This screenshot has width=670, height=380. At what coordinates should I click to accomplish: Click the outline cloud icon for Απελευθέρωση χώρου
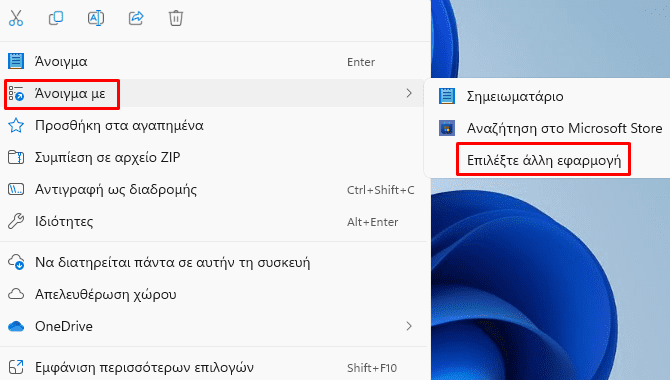pyautogui.click(x=16, y=294)
